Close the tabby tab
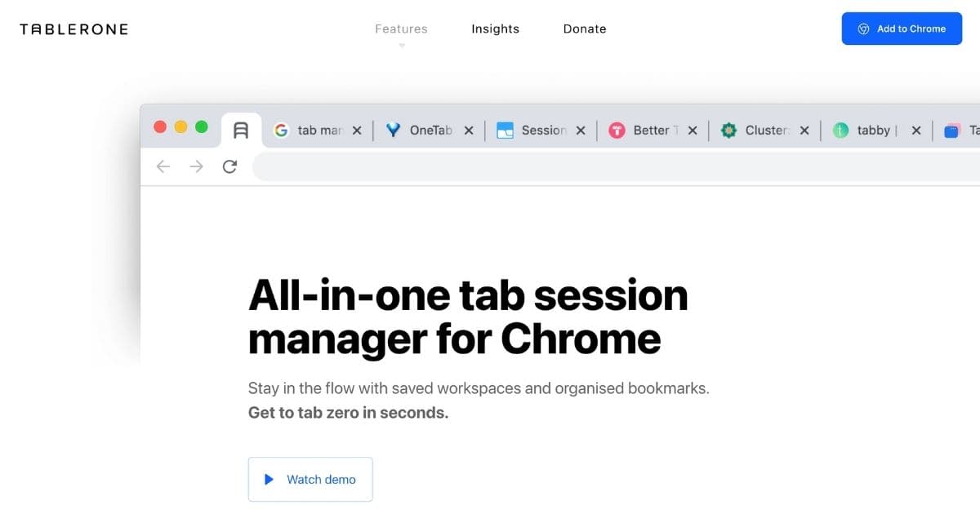This screenshot has height=514, width=980. tap(916, 130)
